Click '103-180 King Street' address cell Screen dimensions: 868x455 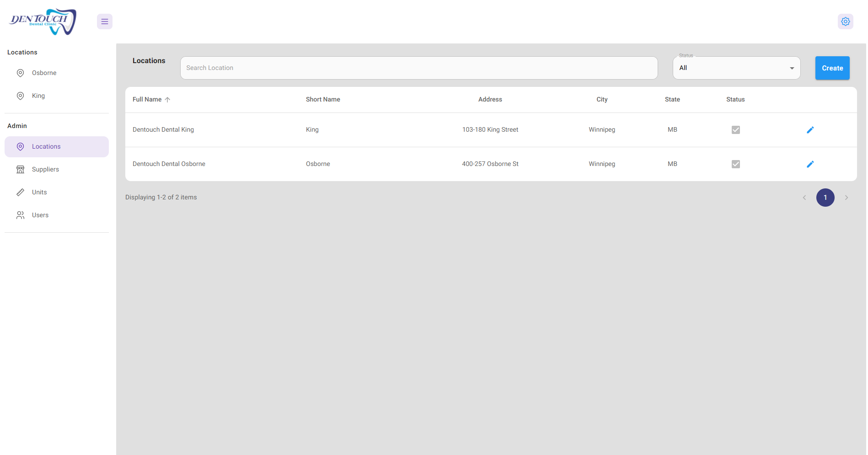(490, 130)
